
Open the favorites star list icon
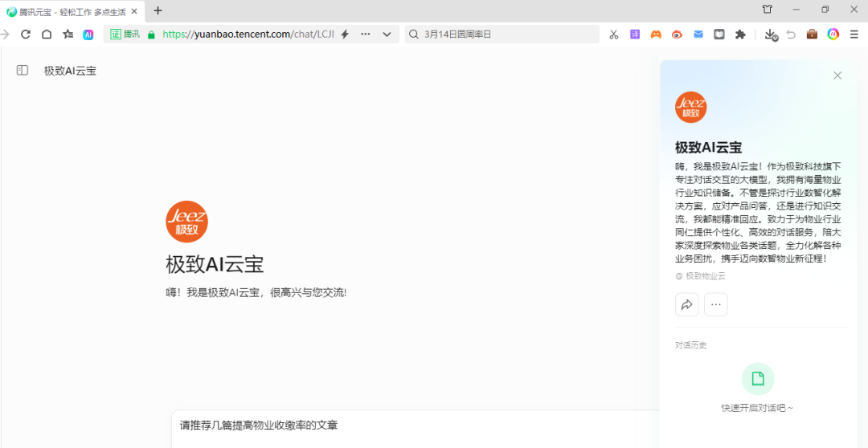tap(68, 35)
